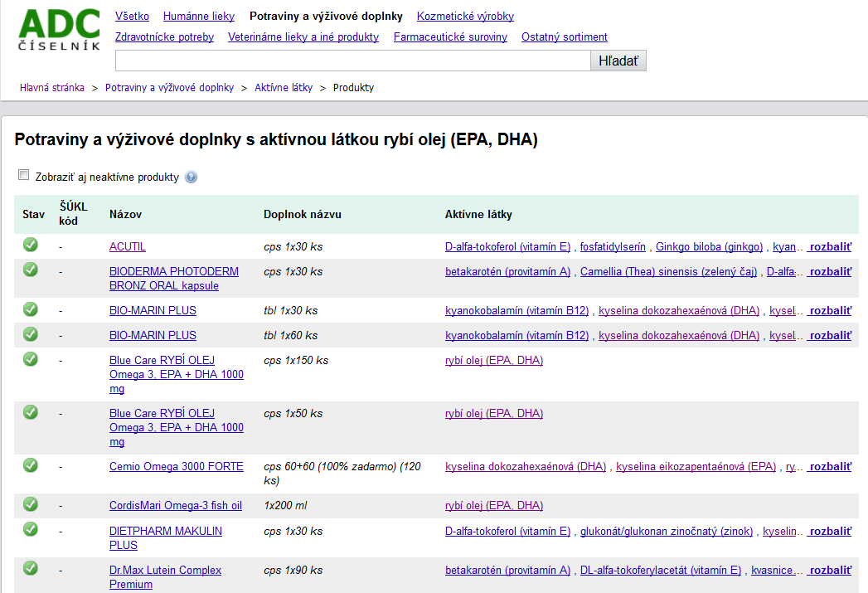
Task: Open kyselina dokozahexaénová (DHA) in tbl 1x60 row
Action: tap(679, 336)
